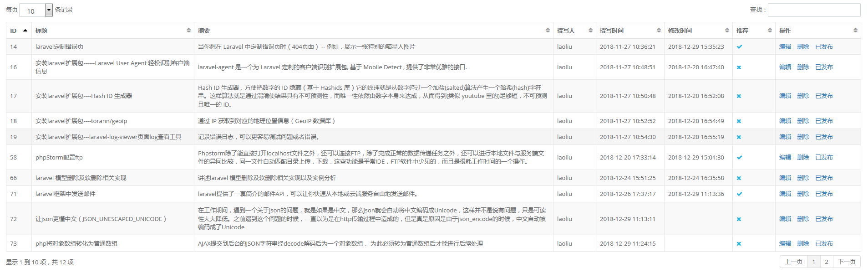Open the records-per-page dropdown

tap(49, 10)
